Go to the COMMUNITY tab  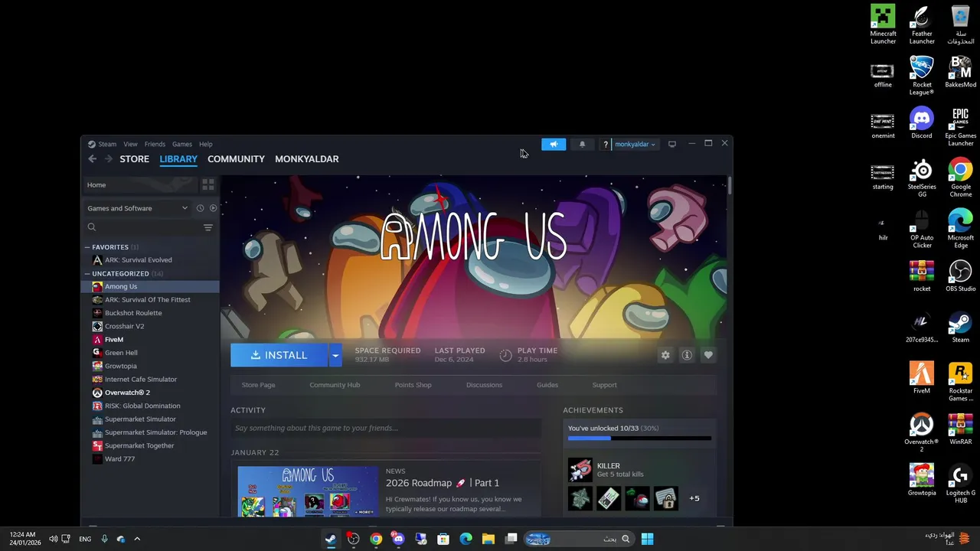pyautogui.click(x=236, y=159)
